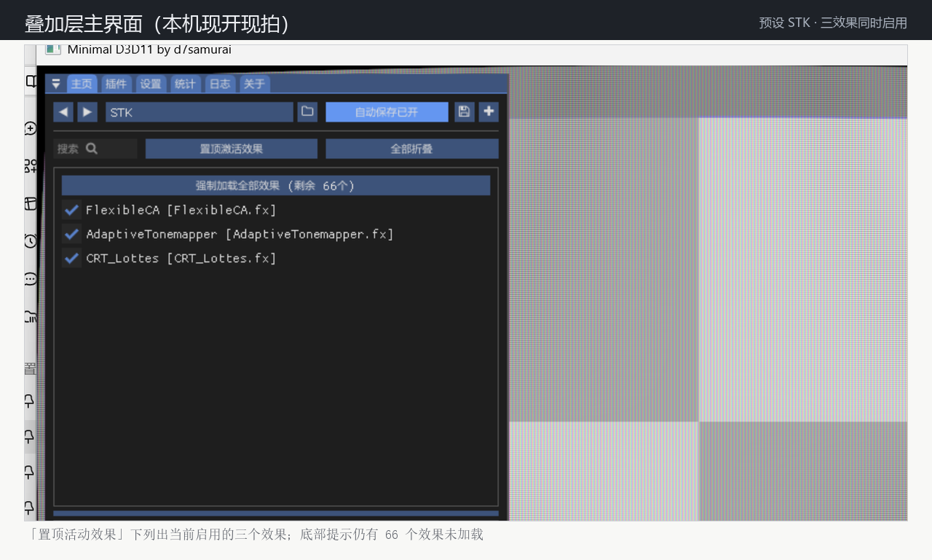Click 强制加载全部效果 button

click(x=276, y=186)
